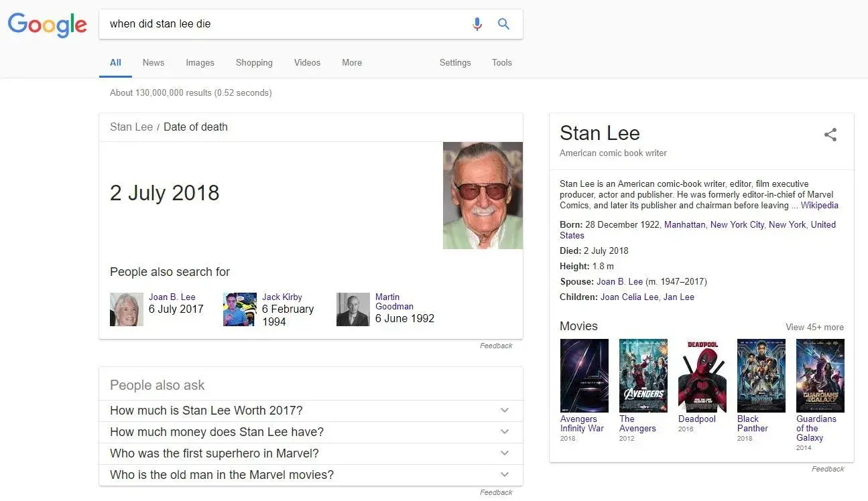Click the Google logo
The height and width of the screenshot is (501, 868).
pos(47,25)
